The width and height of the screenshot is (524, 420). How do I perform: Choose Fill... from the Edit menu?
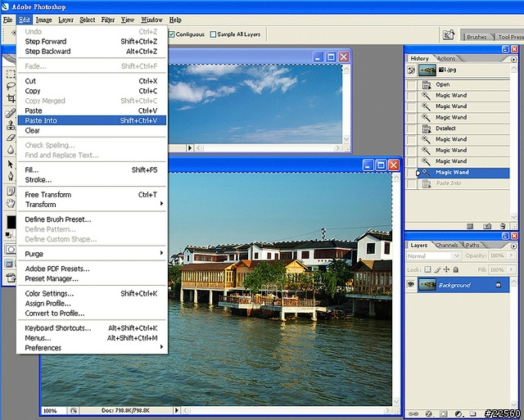pyautogui.click(x=92, y=170)
